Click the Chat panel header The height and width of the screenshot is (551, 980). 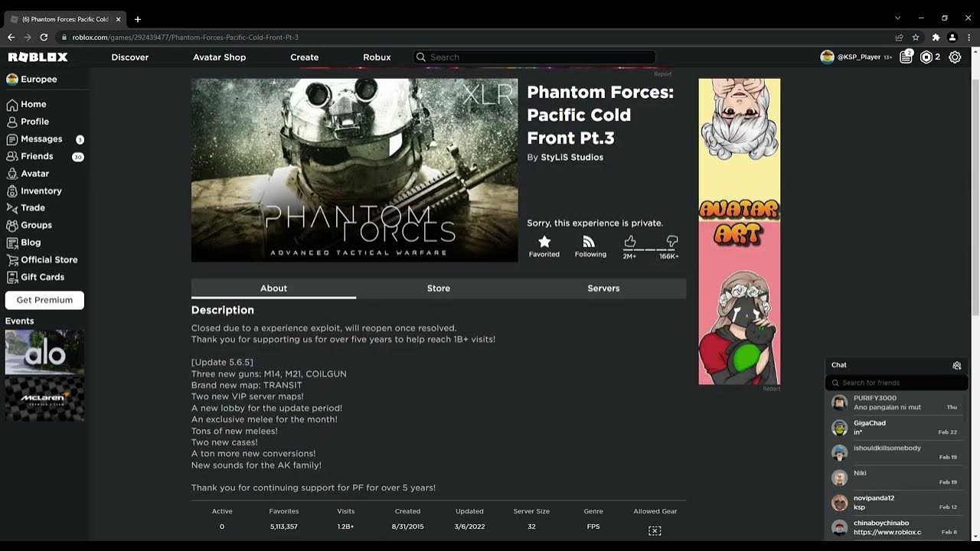coord(897,366)
